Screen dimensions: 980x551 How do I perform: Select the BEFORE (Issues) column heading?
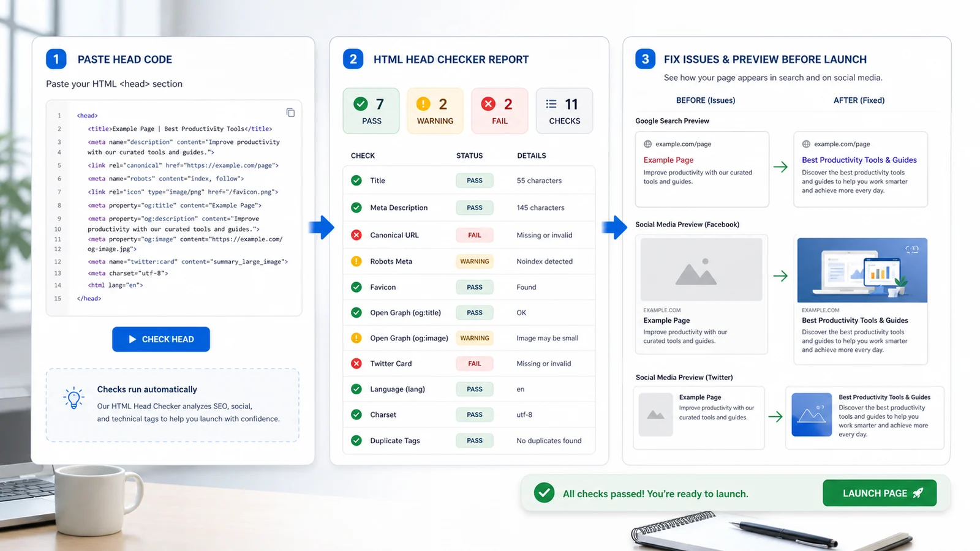706,100
